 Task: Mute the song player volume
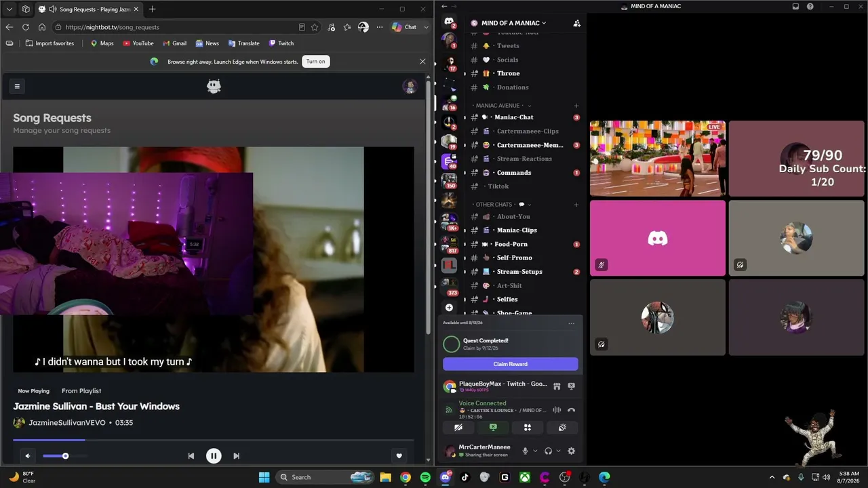pos(28,455)
